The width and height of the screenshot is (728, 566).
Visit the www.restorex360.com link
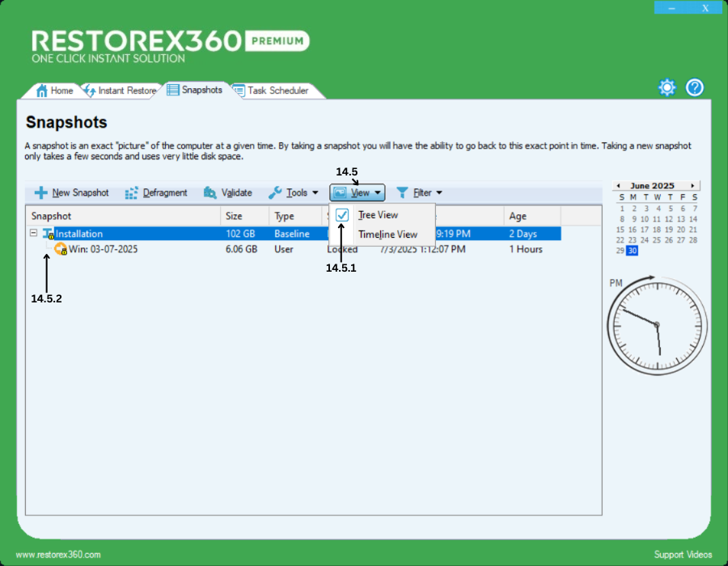[x=58, y=555]
